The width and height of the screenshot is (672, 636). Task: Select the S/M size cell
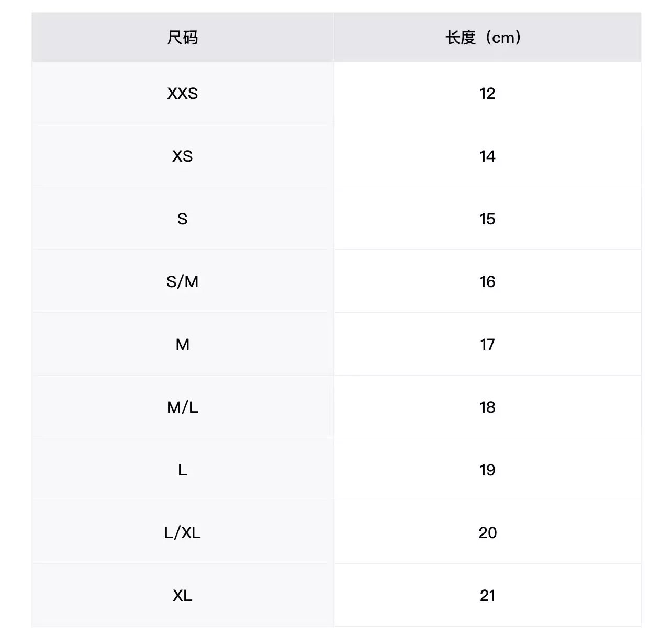coord(183,281)
